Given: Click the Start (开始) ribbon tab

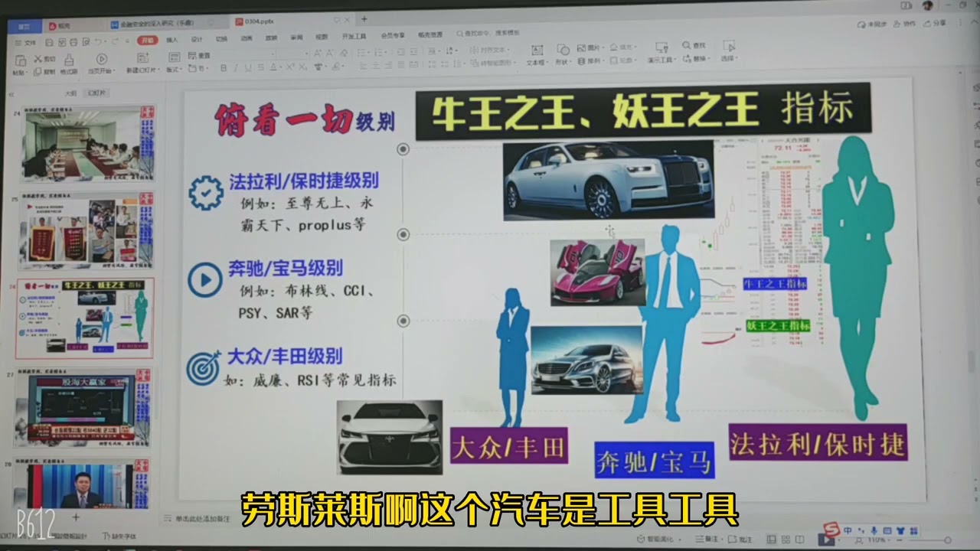Looking at the screenshot, I should pyautogui.click(x=147, y=40).
